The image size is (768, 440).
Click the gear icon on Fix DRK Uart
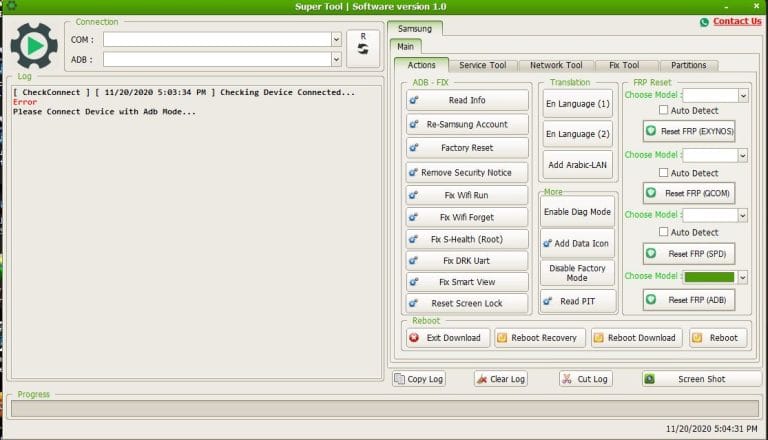[x=414, y=261]
